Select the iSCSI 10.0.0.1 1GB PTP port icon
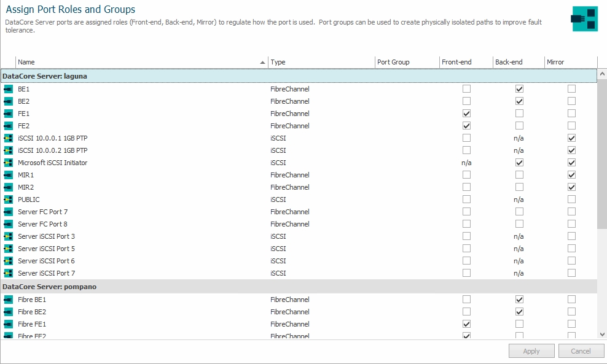Screen dimensions: 607x364 8,138
